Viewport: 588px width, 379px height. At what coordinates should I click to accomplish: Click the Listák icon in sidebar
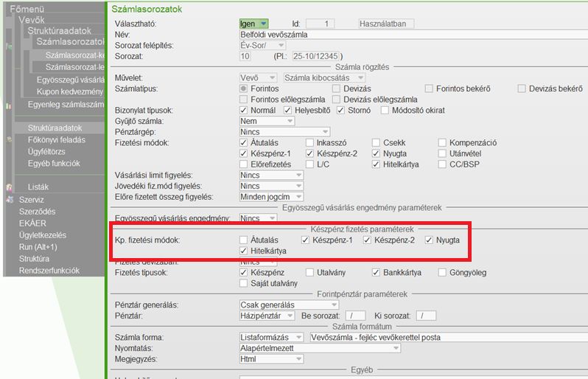click(x=9, y=187)
